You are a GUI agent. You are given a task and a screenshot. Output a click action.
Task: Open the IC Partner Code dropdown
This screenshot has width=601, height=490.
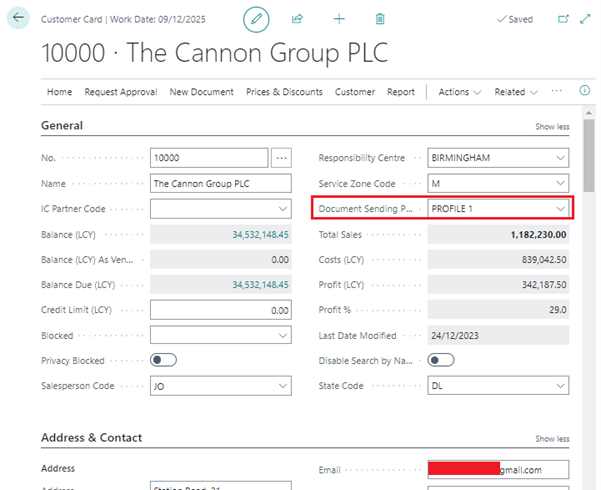(x=283, y=209)
